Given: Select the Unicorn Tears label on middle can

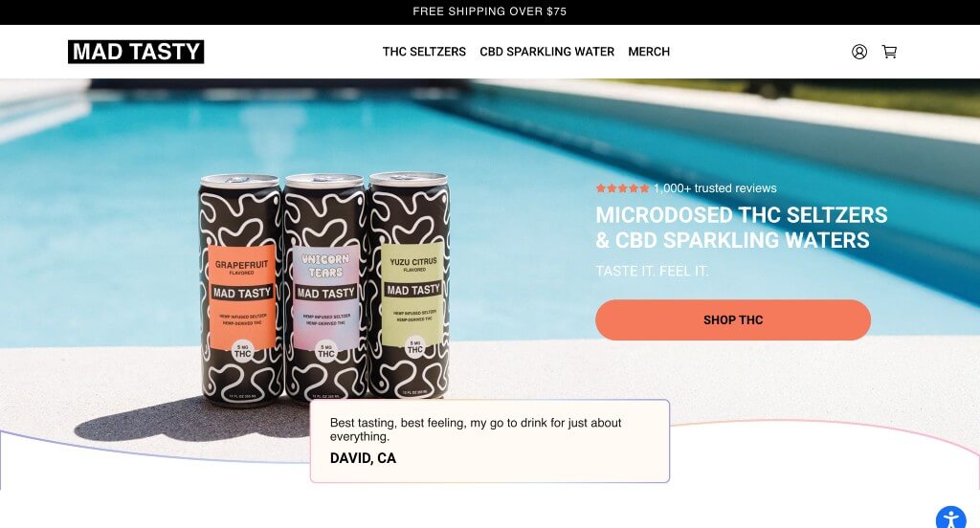Looking at the screenshot, I should (325, 266).
